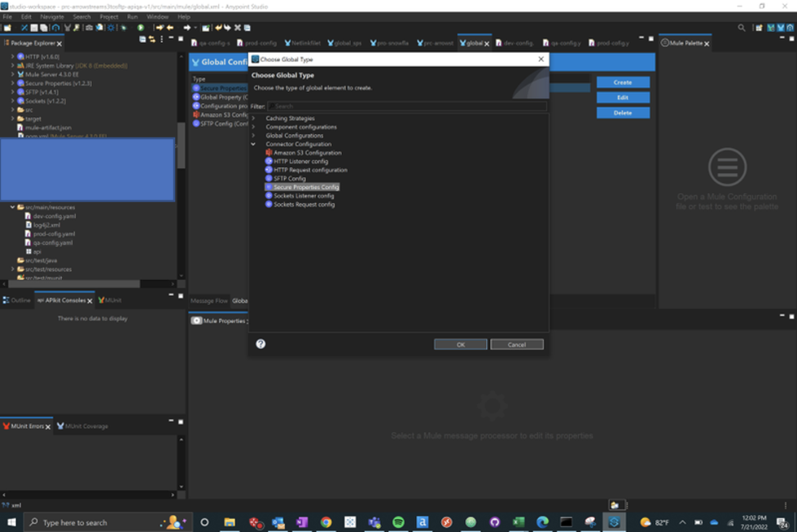Close the Package Explorer view tab

tap(59, 44)
